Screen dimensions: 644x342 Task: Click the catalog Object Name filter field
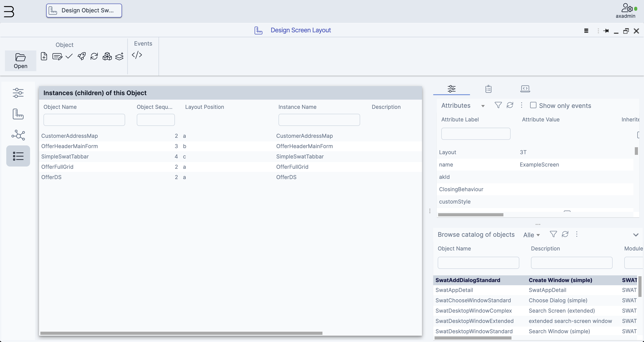478,263
